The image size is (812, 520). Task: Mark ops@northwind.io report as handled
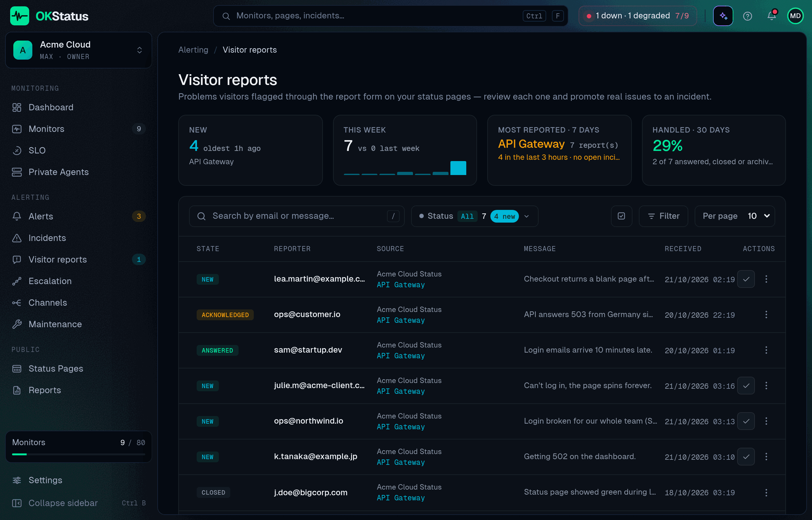pyautogui.click(x=746, y=421)
